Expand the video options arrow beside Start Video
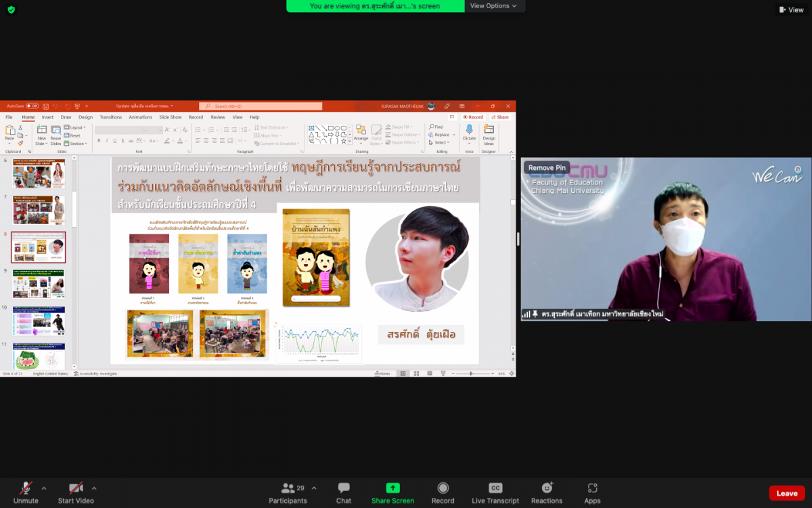This screenshot has height=508, width=812. pos(94,488)
